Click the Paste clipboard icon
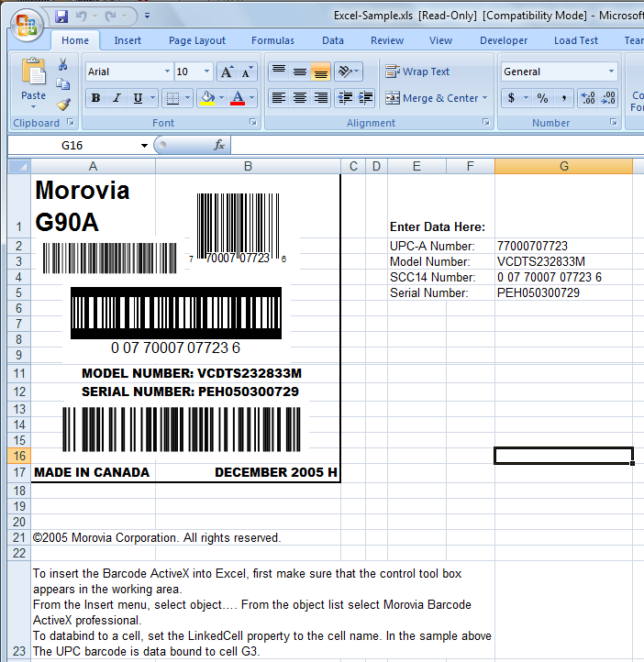Image resolution: width=644 pixels, height=662 pixels. pyautogui.click(x=33, y=73)
